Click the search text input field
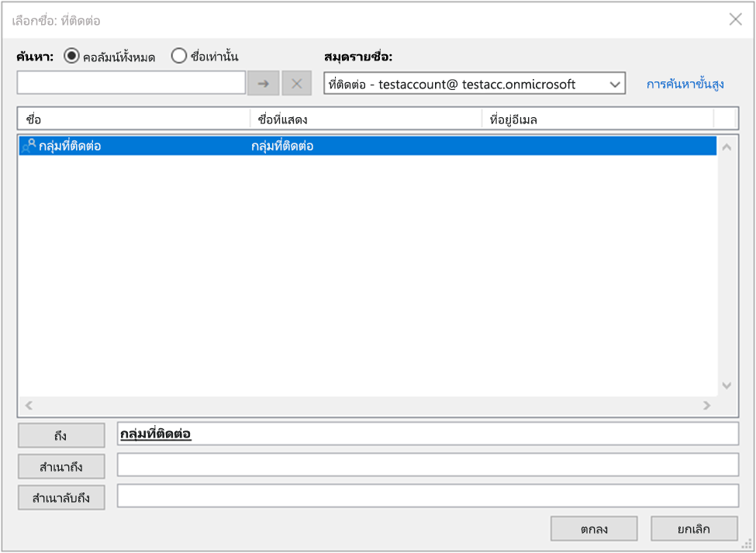756x553 pixels. coord(131,83)
